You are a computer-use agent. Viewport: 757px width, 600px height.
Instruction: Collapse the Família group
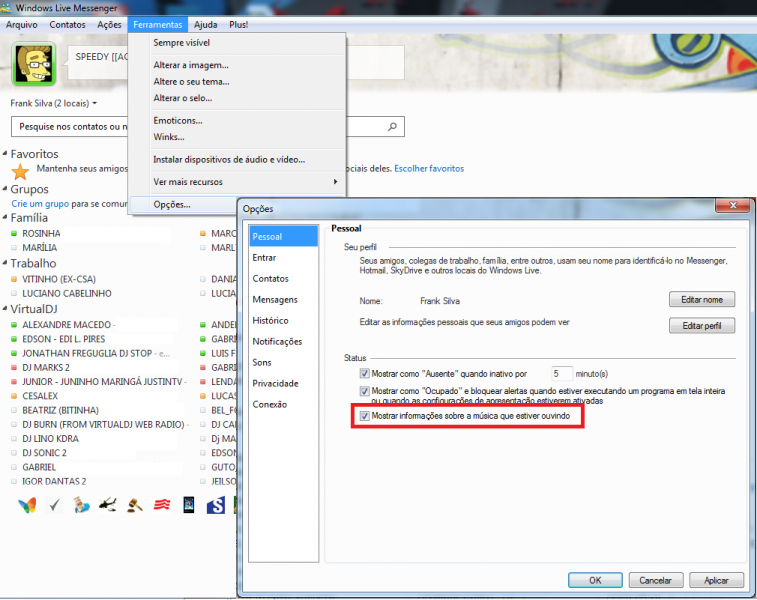click(x=5, y=217)
